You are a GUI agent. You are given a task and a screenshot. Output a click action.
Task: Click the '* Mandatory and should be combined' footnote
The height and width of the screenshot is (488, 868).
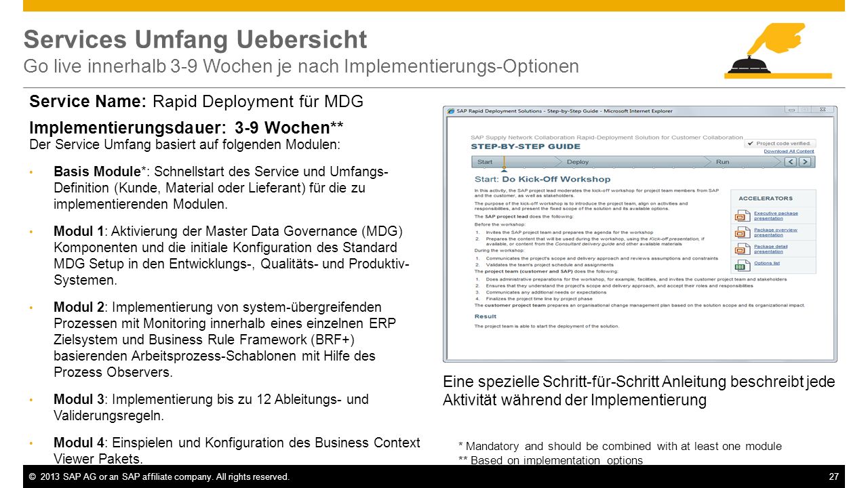click(620, 446)
